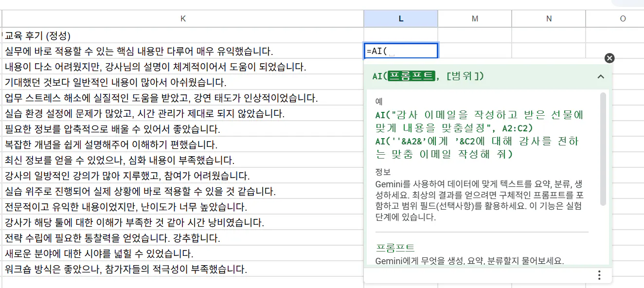The height and width of the screenshot is (288, 644).
Task: Click the first example formula with A2:C2
Action: pos(479,122)
